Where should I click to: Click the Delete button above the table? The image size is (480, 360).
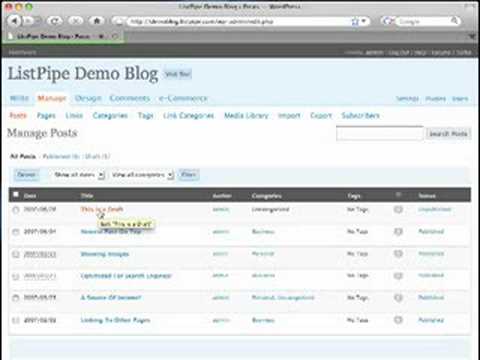click(26, 175)
